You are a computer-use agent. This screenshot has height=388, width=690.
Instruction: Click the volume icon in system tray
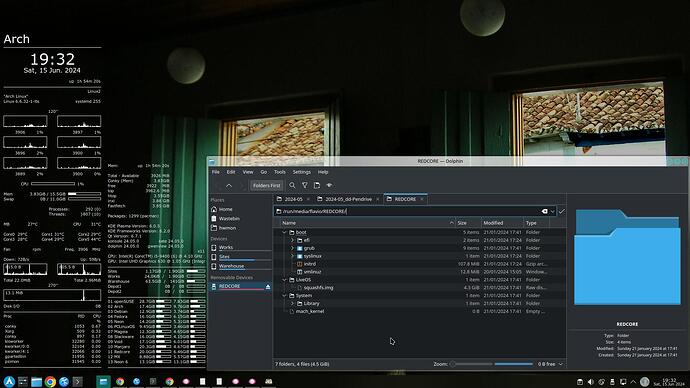tap(591, 382)
